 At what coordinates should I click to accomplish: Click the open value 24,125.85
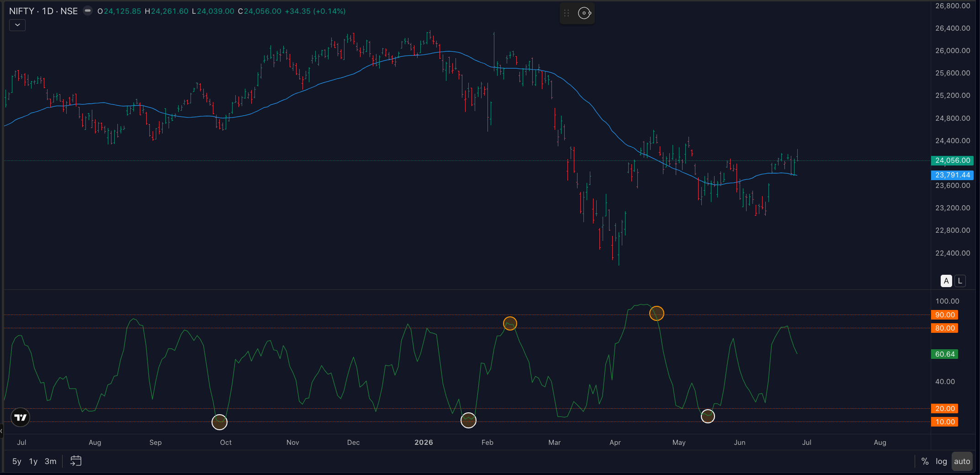(x=122, y=11)
